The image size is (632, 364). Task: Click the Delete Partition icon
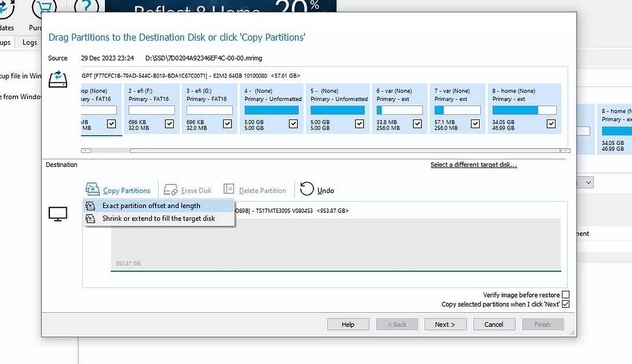coord(229,190)
